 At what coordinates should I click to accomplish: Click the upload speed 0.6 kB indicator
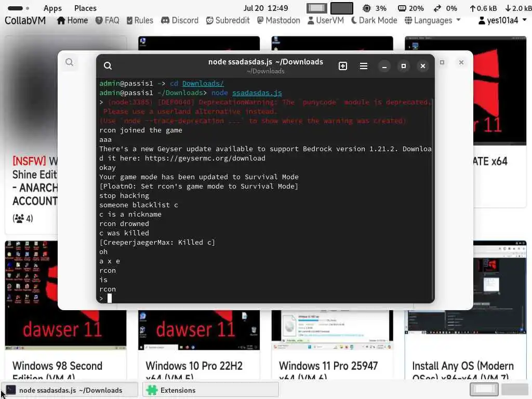(483, 8)
